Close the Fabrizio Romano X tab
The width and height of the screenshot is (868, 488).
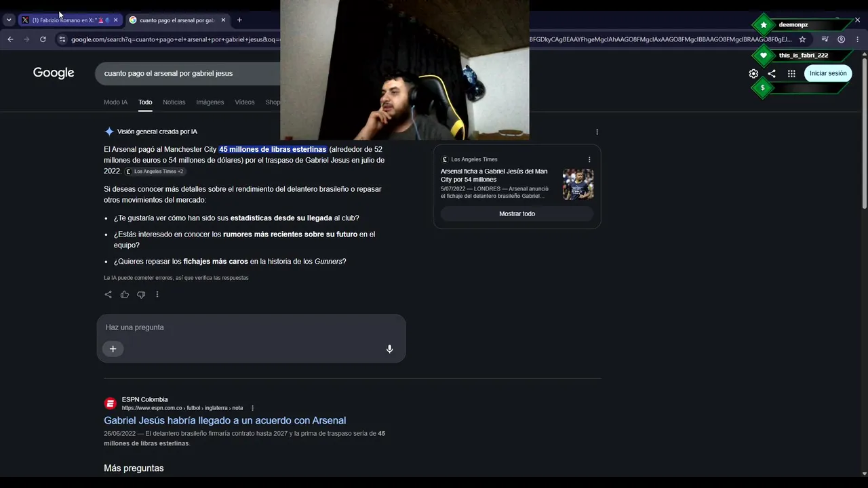click(x=115, y=20)
